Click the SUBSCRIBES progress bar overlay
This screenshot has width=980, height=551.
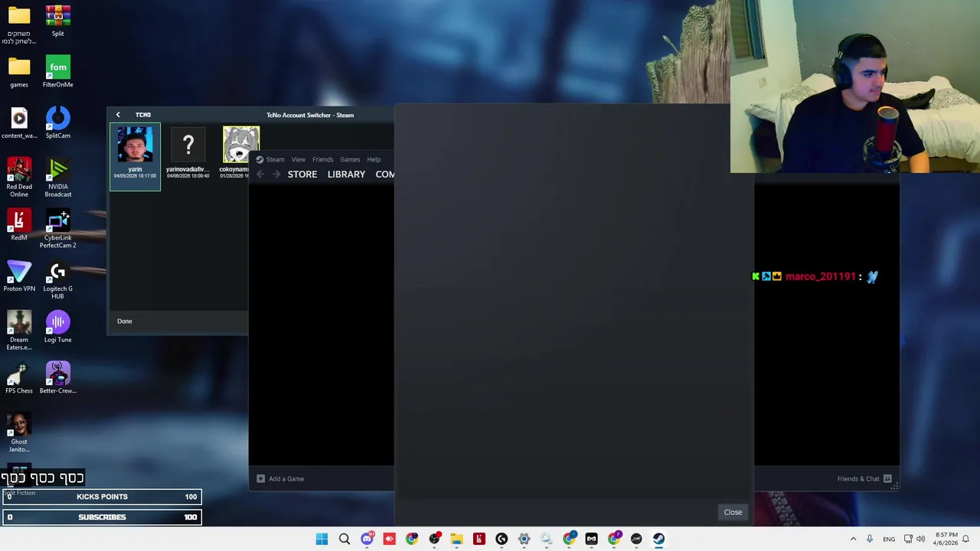pyautogui.click(x=101, y=517)
